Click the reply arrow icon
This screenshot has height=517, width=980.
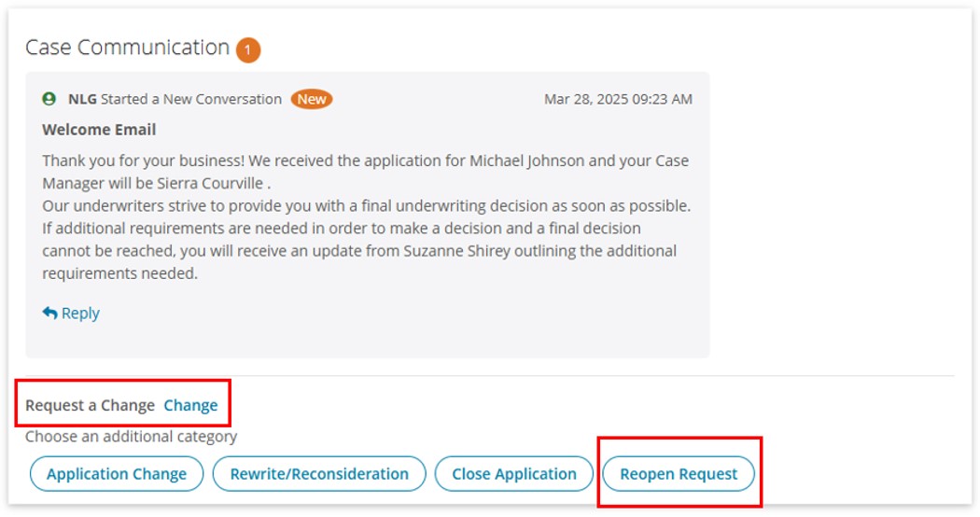49,313
